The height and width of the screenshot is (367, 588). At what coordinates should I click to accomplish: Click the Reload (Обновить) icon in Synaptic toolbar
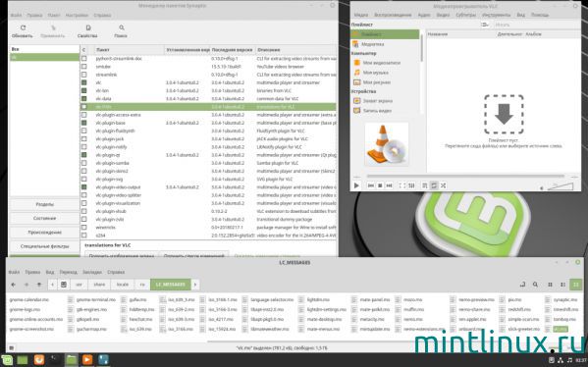click(x=23, y=27)
